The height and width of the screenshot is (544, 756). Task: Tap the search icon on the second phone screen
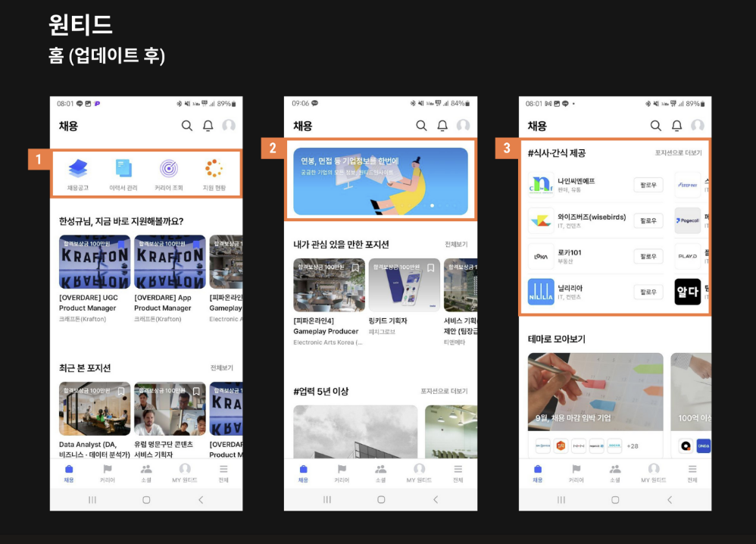tap(421, 126)
